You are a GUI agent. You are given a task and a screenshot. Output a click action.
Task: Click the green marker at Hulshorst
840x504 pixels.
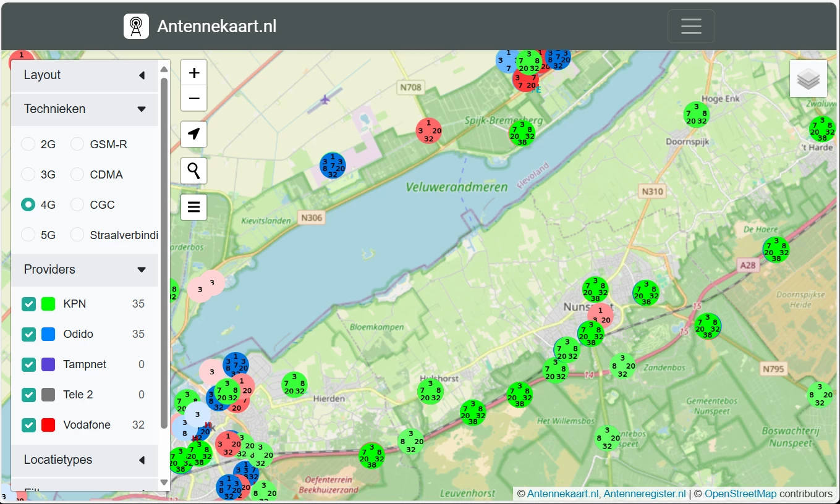tap(430, 392)
